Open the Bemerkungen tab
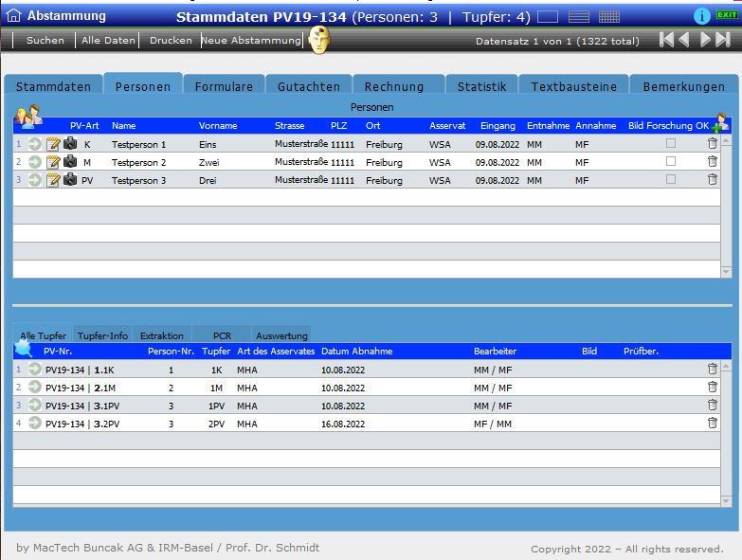Viewport: 742px width, 560px height. [x=684, y=86]
